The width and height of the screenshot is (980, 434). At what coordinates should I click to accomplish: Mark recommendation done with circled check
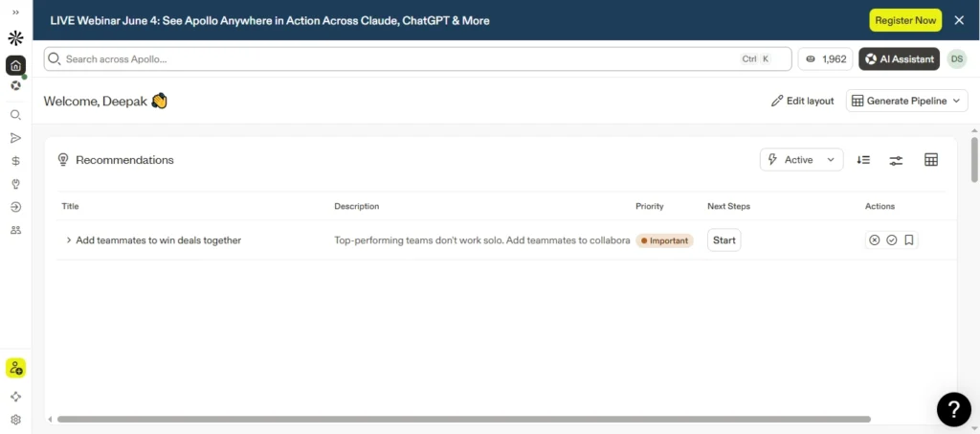[x=892, y=240]
